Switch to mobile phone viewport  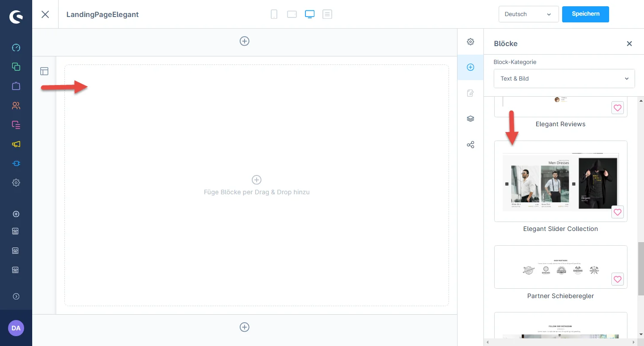[x=274, y=14]
